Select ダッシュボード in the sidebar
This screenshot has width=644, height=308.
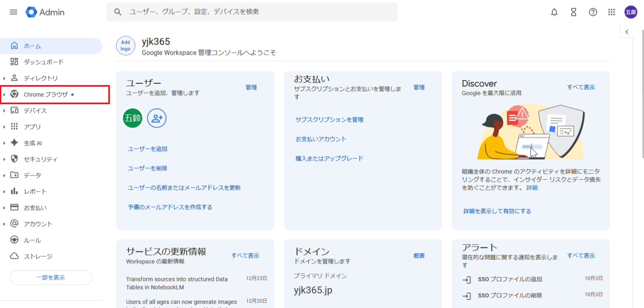(43, 62)
